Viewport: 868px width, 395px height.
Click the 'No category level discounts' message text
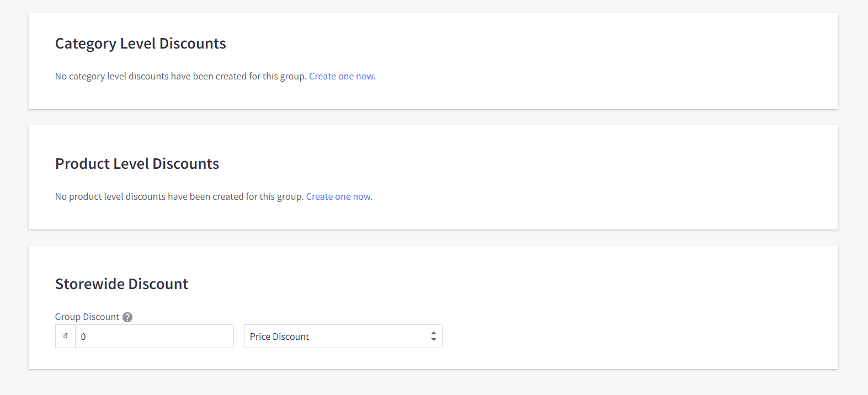coord(180,77)
